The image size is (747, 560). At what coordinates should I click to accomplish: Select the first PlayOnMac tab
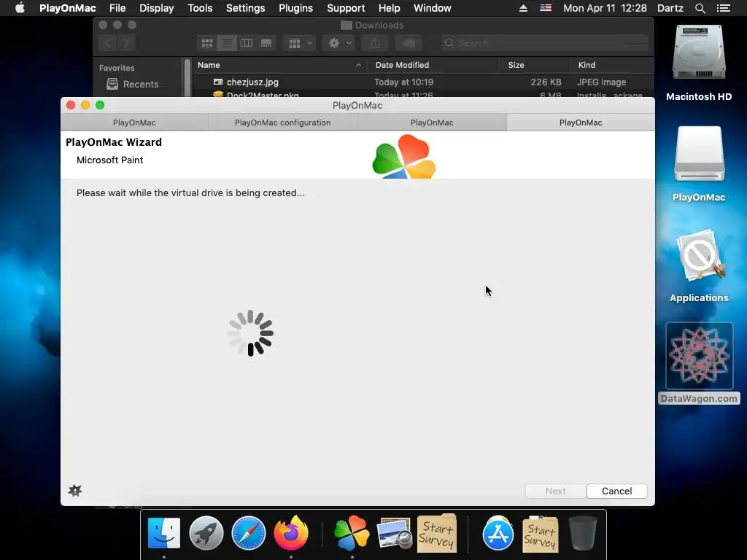click(134, 122)
